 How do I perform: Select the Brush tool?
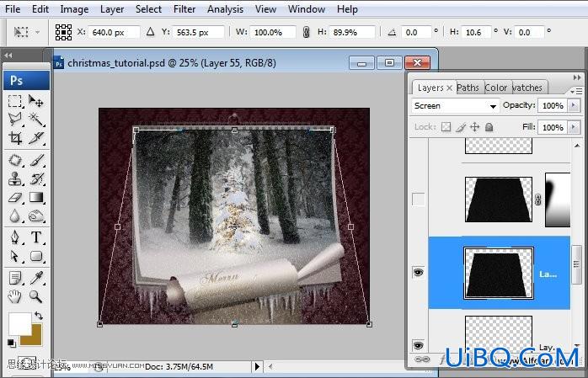coord(36,160)
